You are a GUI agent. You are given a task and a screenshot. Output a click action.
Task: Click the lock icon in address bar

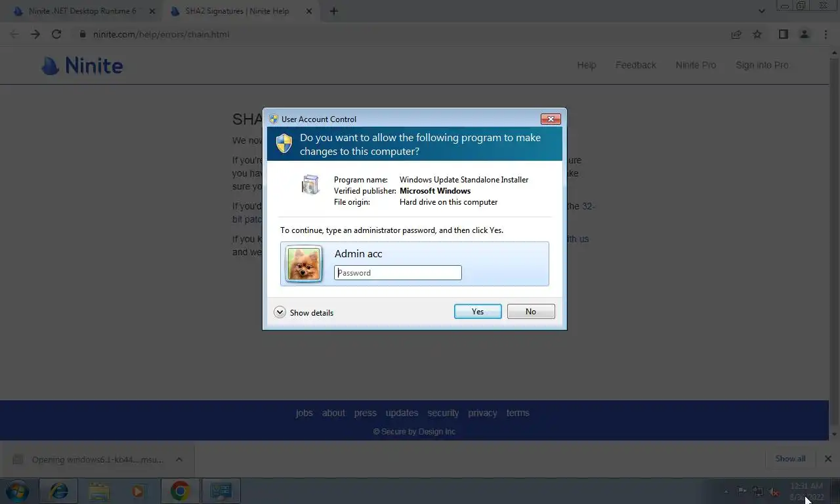click(x=83, y=34)
